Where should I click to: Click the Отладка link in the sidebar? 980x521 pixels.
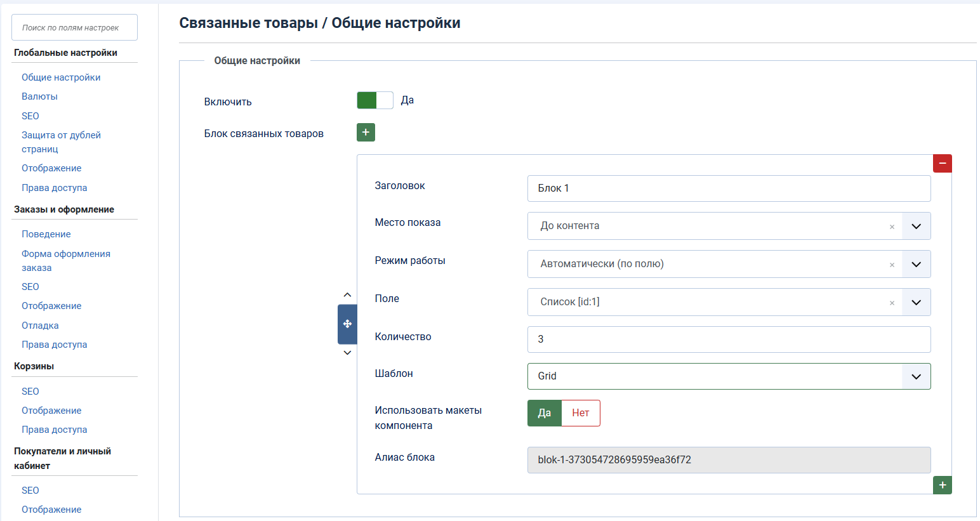(40, 326)
